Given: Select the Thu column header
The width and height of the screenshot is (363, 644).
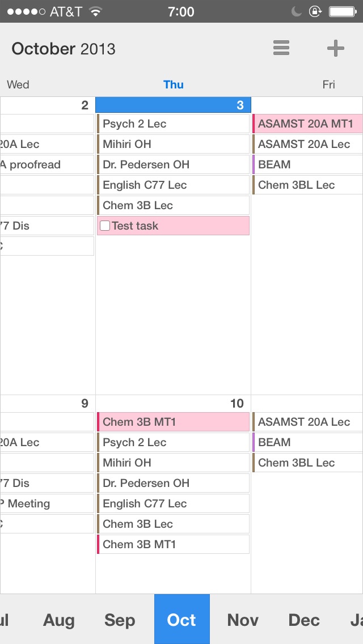Looking at the screenshot, I should 174,84.
